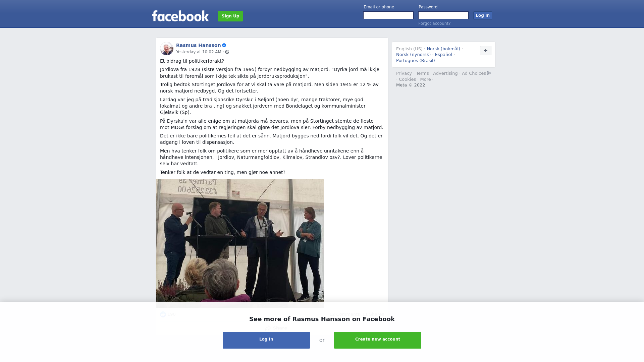
Task: Focus the Email or phone field
Action: [x=388, y=15]
